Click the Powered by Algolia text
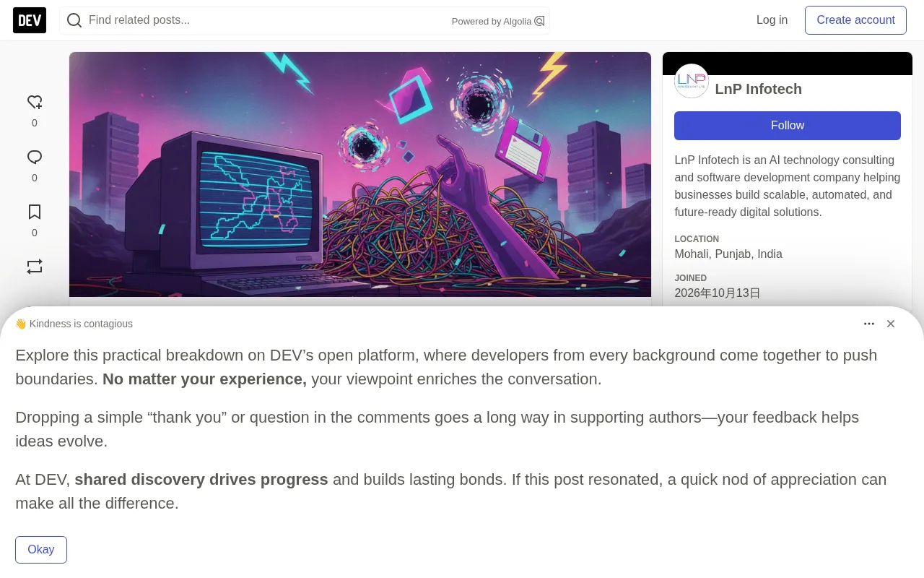 pos(492,22)
